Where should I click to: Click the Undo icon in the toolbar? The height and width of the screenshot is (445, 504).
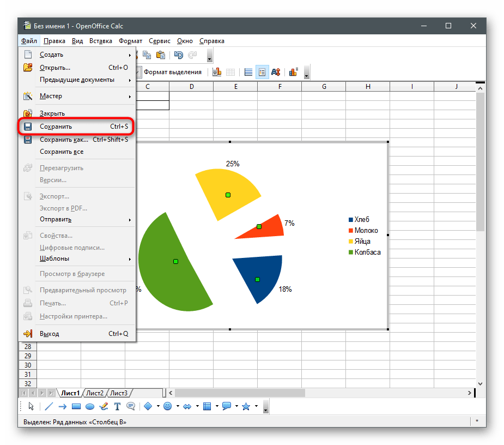click(x=178, y=55)
